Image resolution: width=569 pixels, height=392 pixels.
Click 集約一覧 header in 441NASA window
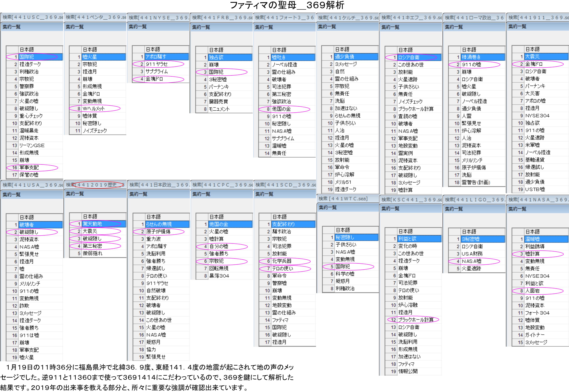[517, 209]
